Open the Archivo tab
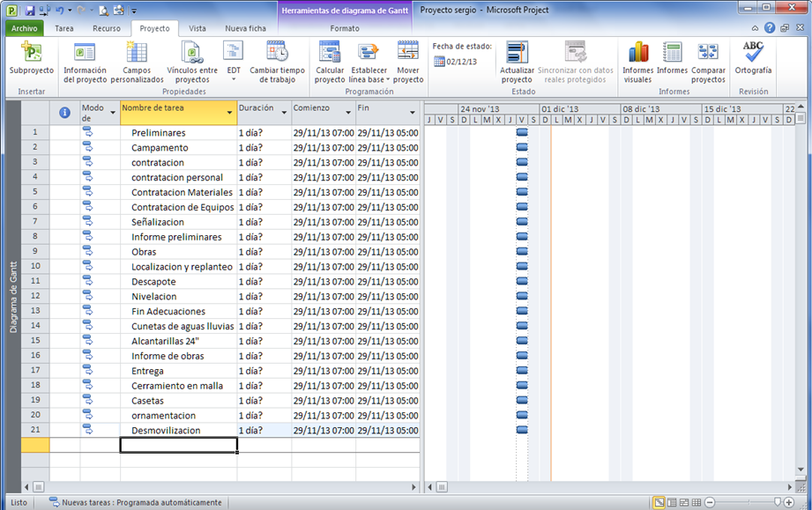 click(x=25, y=28)
